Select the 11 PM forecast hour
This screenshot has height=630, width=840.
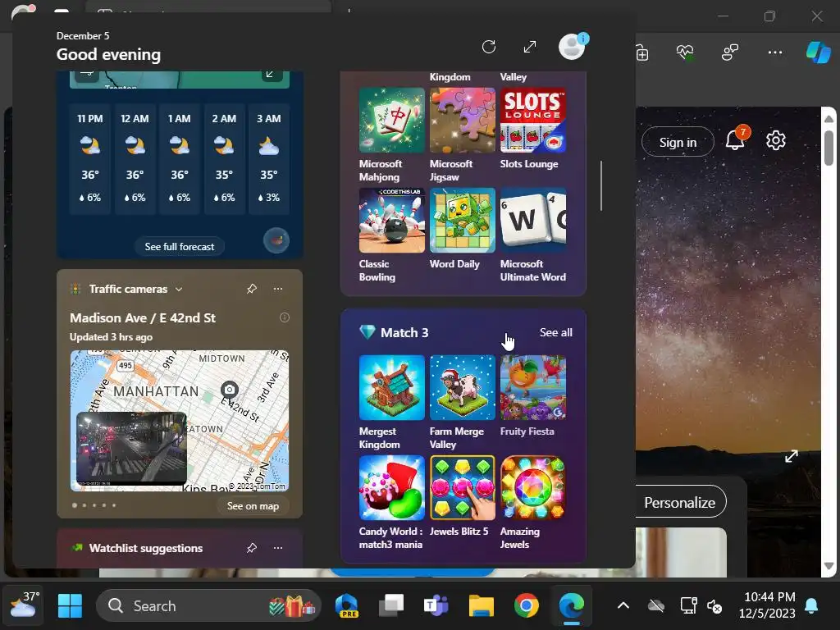pyautogui.click(x=90, y=158)
